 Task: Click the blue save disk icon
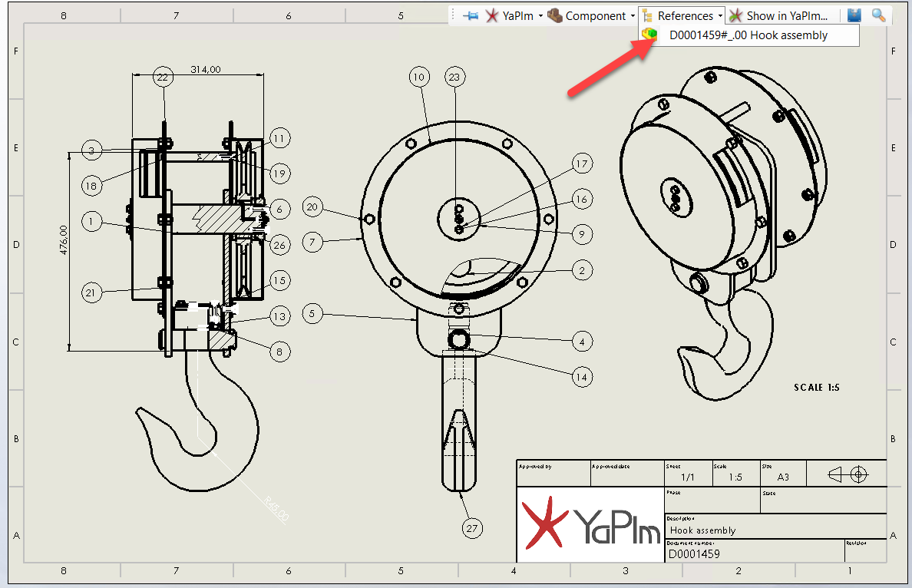click(854, 15)
